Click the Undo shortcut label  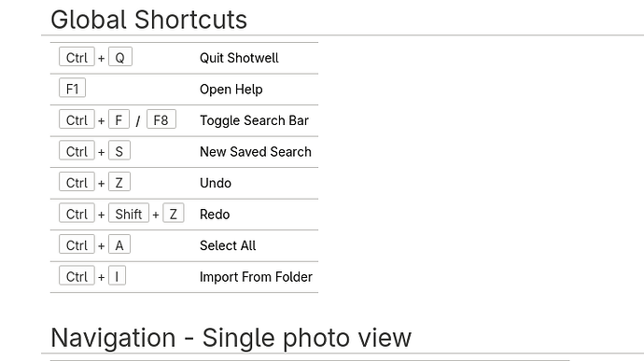(216, 183)
